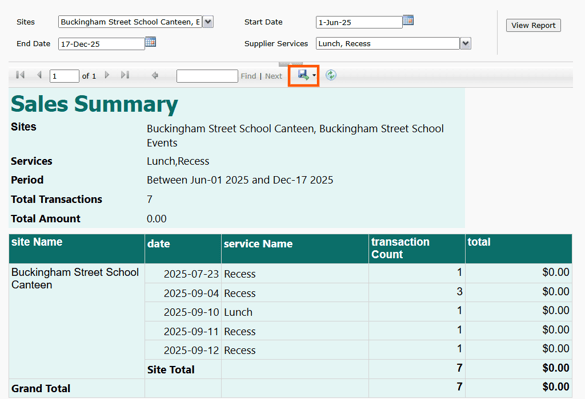Focus the find text search box

pyautogui.click(x=207, y=76)
